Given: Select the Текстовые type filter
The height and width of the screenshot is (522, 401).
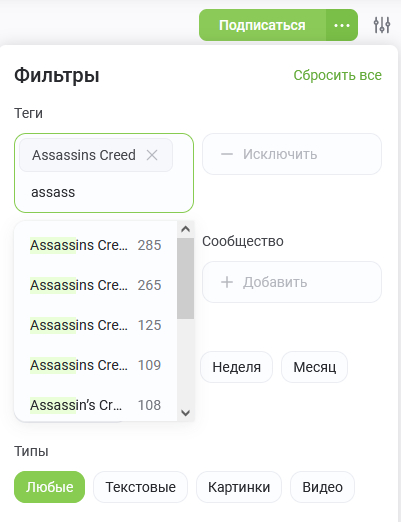Looking at the screenshot, I should pyautogui.click(x=140, y=487).
